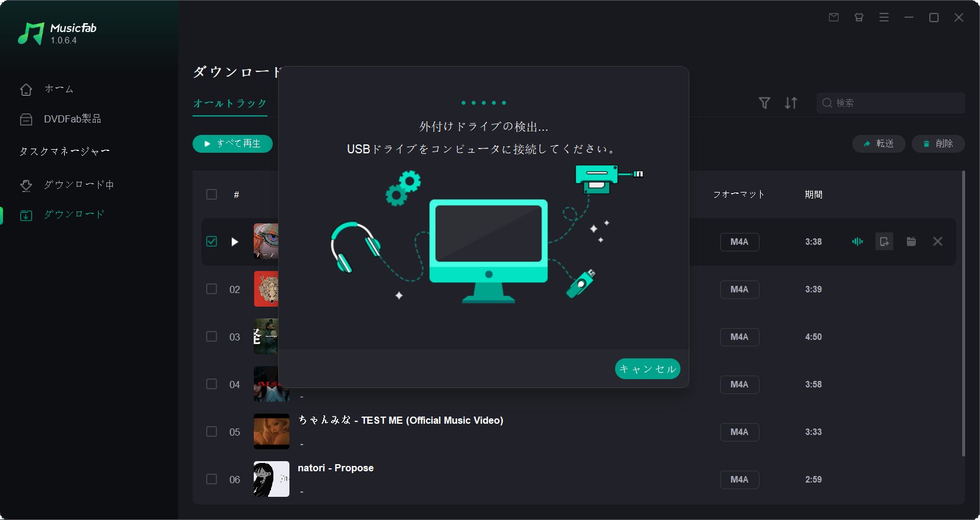Click the track 02 thumbnail
This screenshot has width=980, height=520.
pos(266,289)
